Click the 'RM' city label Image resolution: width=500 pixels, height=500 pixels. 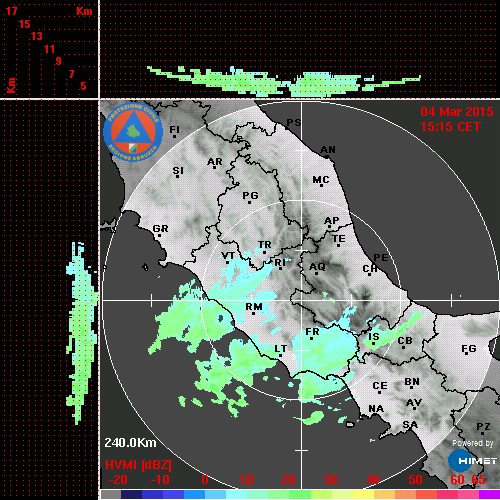[x=254, y=307]
